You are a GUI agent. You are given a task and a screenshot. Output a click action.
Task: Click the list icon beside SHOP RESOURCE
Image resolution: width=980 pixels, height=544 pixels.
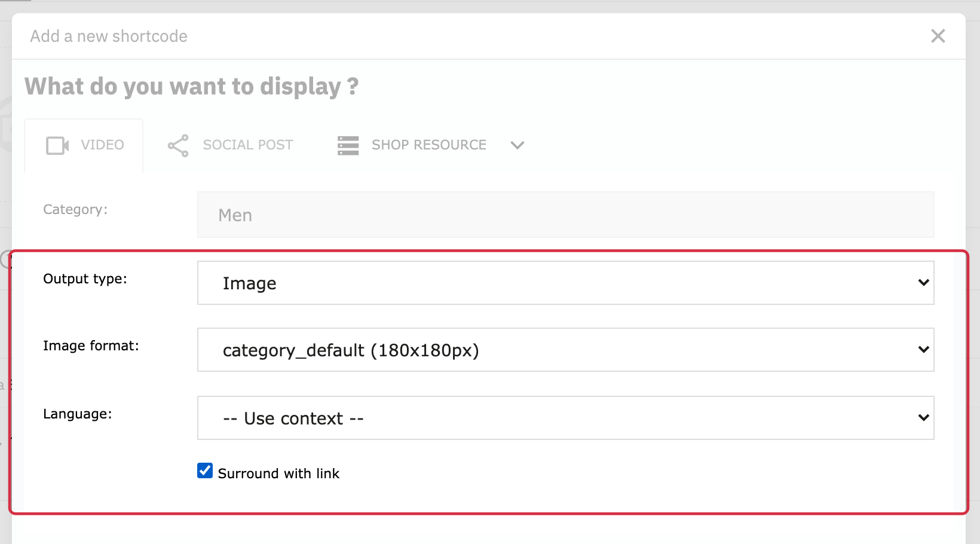(x=348, y=145)
